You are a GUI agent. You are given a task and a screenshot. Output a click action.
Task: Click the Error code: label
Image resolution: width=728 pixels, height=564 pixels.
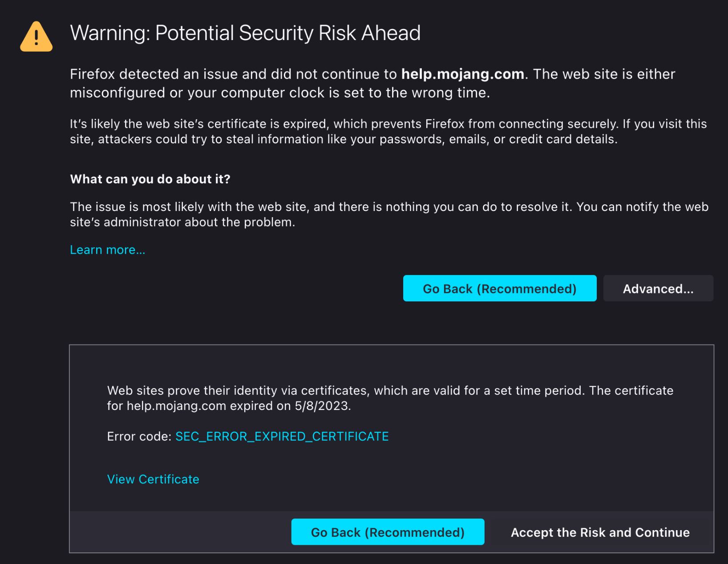coord(139,436)
